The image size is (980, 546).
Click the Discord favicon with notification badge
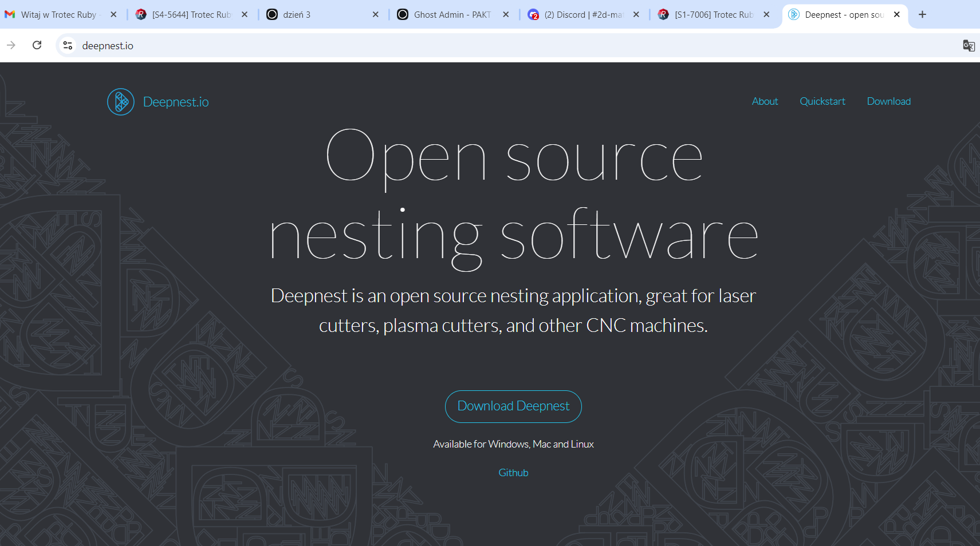tap(533, 14)
